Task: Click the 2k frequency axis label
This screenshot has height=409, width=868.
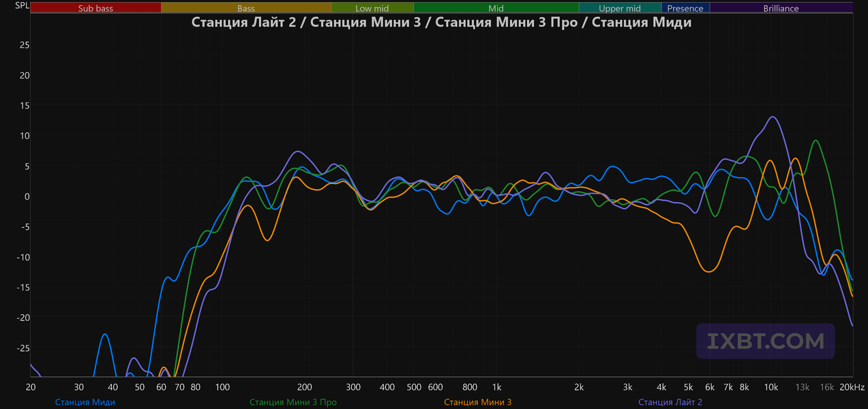Action: click(579, 387)
